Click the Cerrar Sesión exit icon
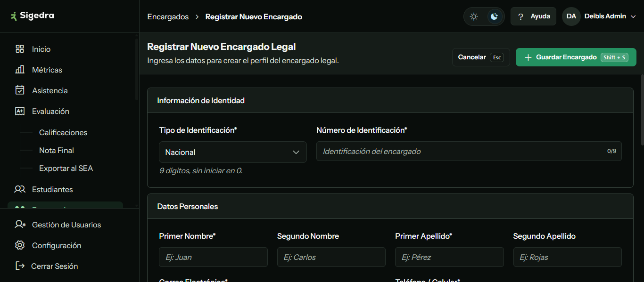This screenshot has width=644, height=282. click(20, 266)
